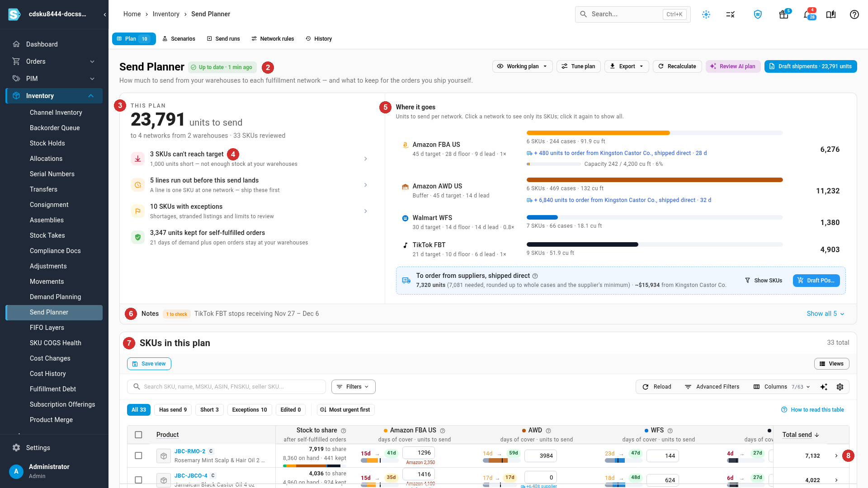This screenshot has width=868, height=488.
Task: Open the Export dropdown menu
Action: (x=627, y=66)
